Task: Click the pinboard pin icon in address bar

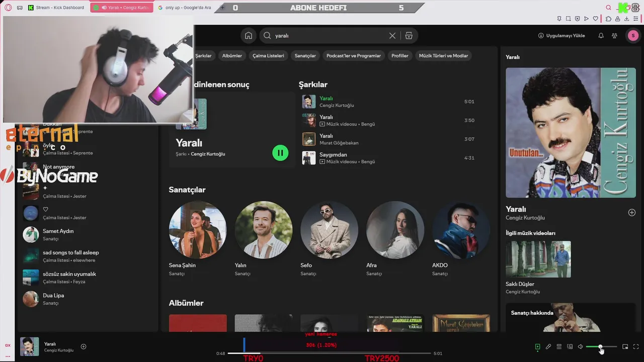Action: point(559,19)
